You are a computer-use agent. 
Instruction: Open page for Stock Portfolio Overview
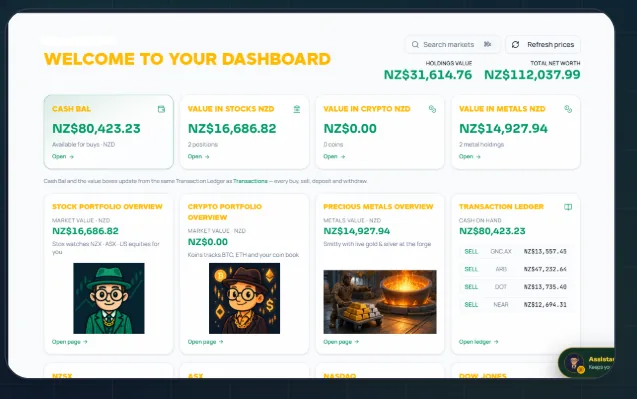point(69,342)
